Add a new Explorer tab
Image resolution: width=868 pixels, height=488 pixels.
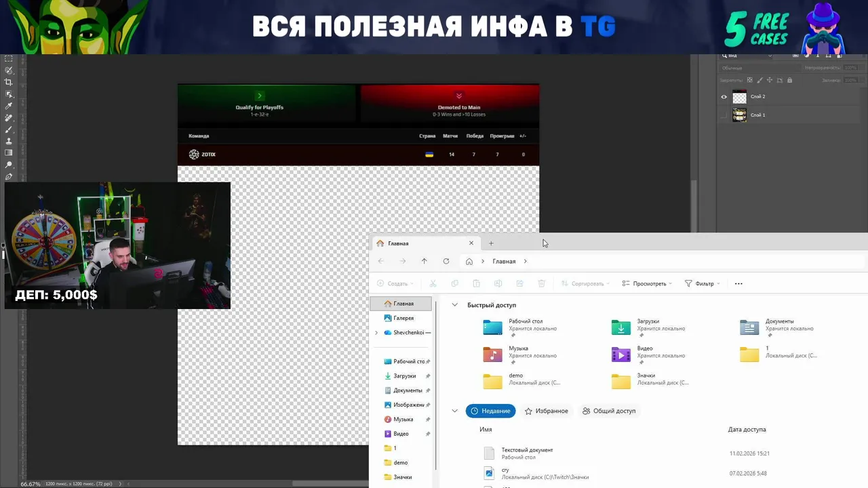pos(491,243)
